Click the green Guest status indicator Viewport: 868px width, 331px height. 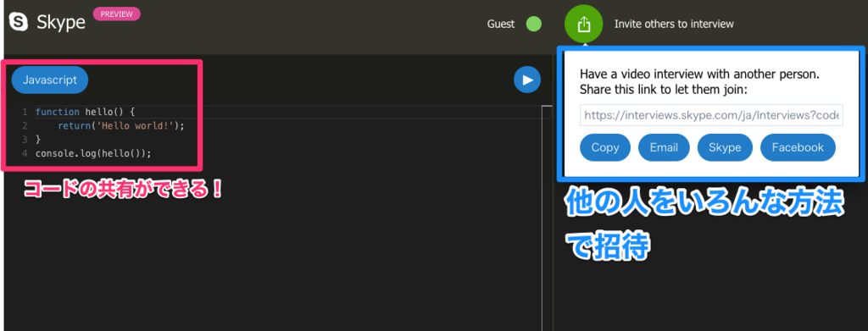coord(533,24)
